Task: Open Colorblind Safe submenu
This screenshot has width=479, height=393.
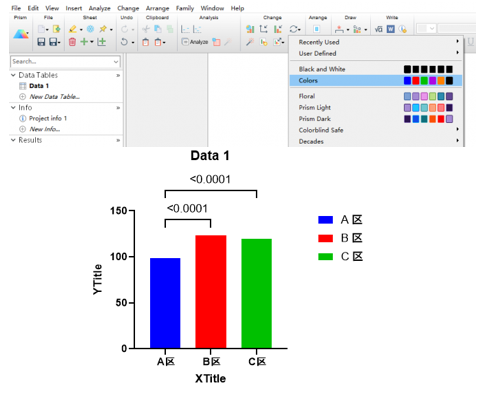Action: pos(376,130)
